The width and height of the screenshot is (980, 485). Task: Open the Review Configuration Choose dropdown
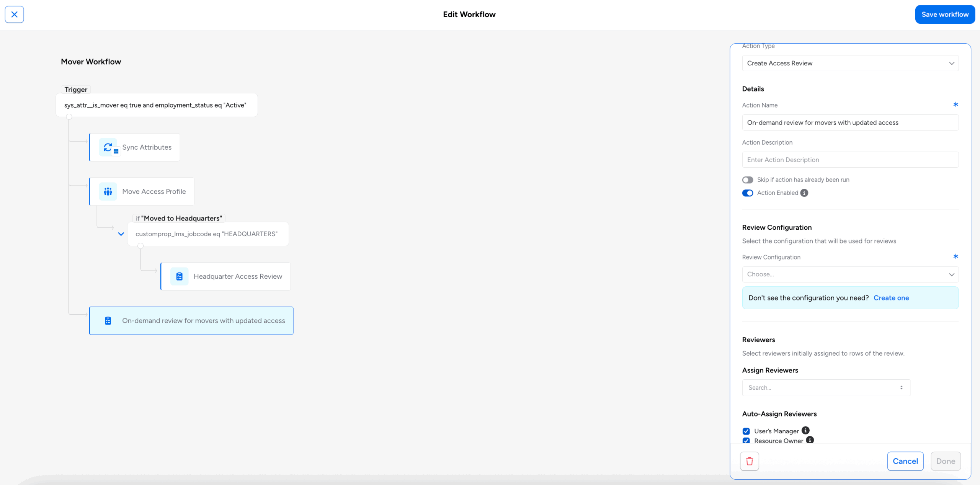[x=850, y=274]
